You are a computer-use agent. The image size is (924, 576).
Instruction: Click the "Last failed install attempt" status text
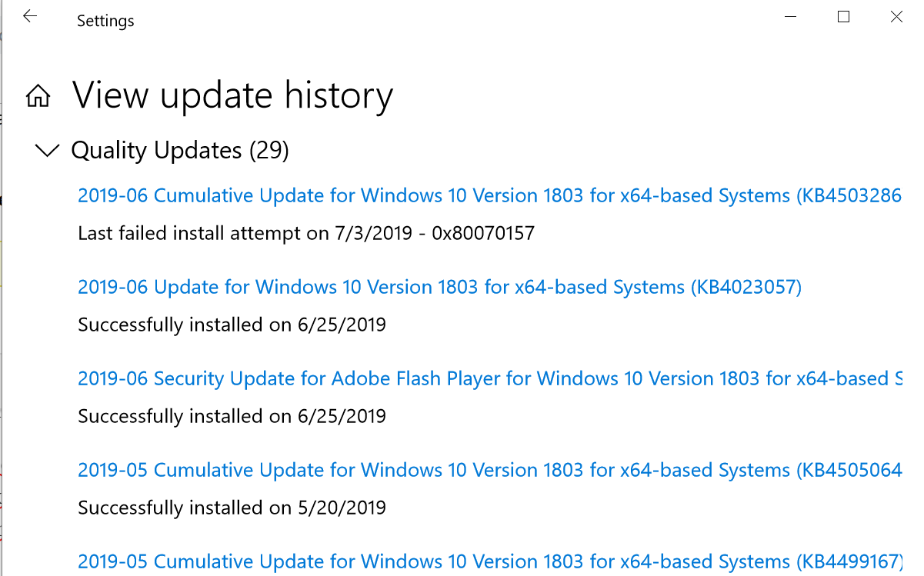pyautogui.click(x=203, y=233)
